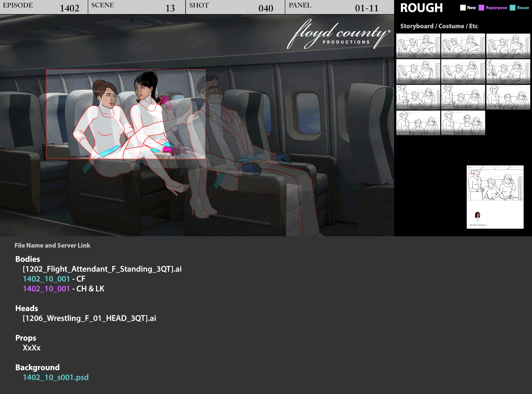Click the Floyd County Productions logo
532x394 pixels.
coord(339,34)
